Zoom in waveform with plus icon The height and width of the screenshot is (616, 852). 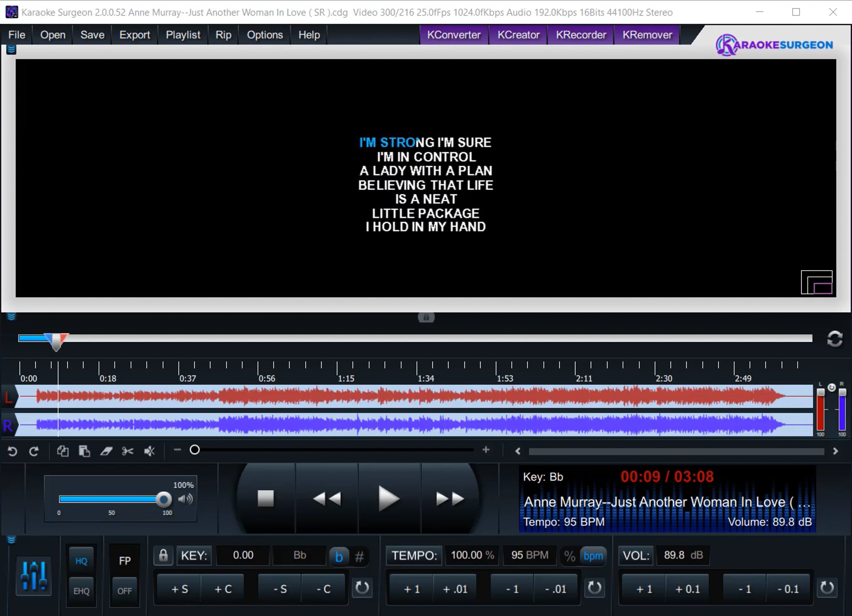point(486,449)
